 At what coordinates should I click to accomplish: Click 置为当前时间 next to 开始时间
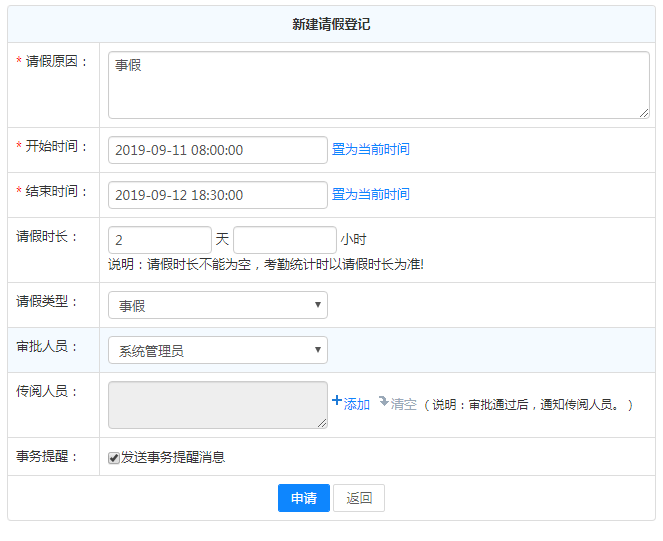click(370, 149)
